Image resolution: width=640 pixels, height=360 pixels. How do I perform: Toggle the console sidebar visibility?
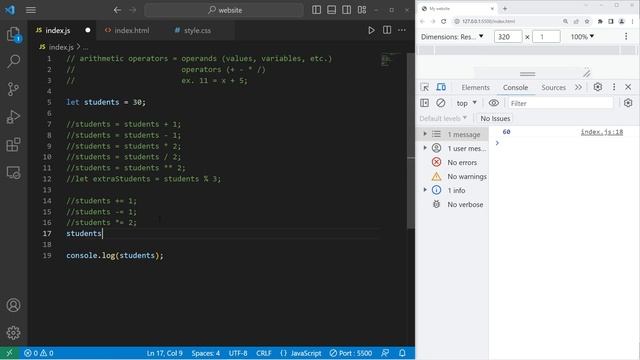424,103
